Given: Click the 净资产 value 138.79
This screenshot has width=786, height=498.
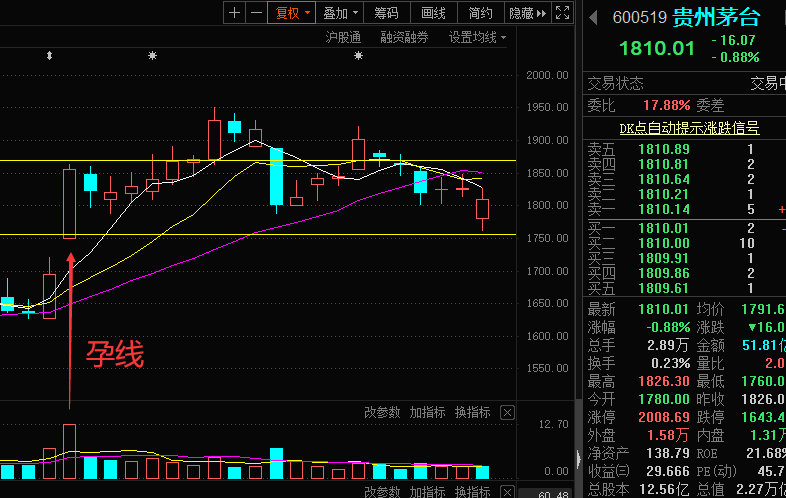Looking at the screenshot, I should pyautogui.click(x=668, y=453).
